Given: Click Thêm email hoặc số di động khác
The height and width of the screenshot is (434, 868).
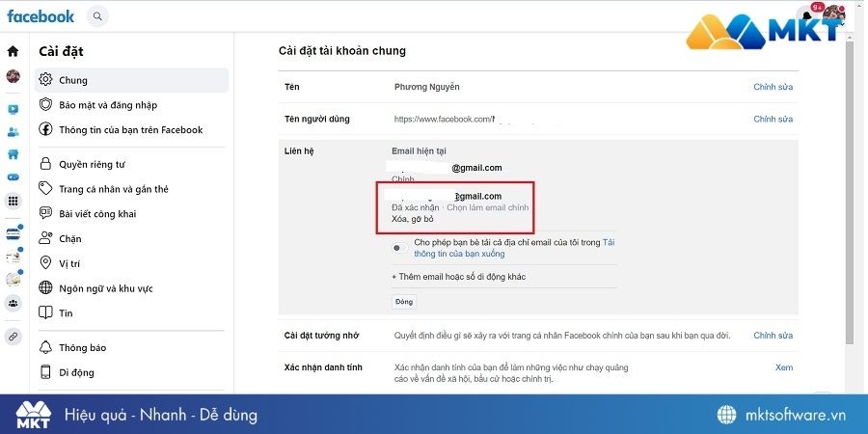Looking at the screenshot, I should (458, 277).
